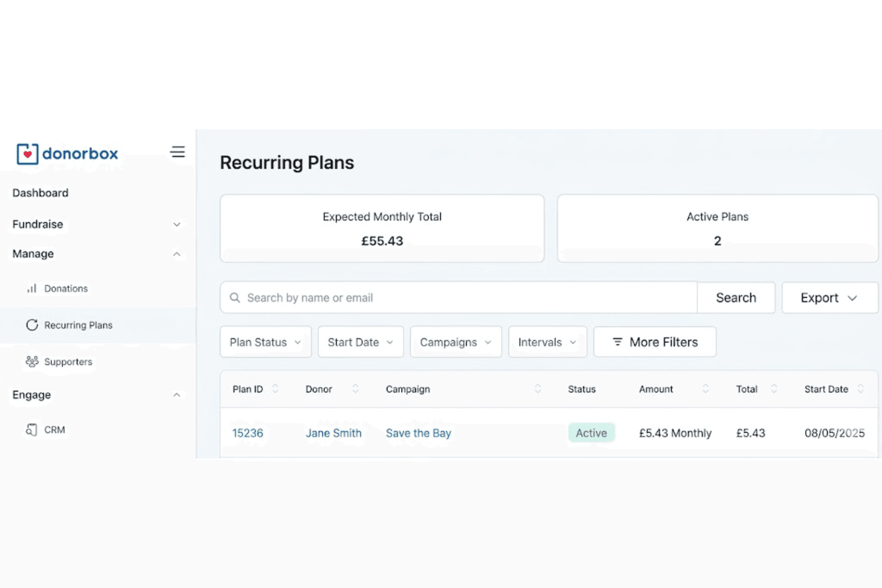Click the CRM sidebar icon
This screenshot has height=588, width=882.
point(32,430)
